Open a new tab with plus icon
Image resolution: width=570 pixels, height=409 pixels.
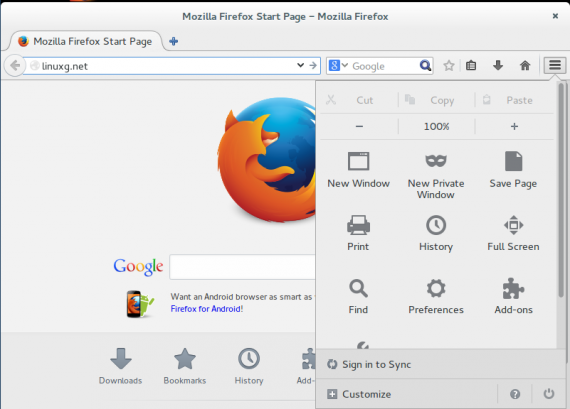(x=173, y=41)
